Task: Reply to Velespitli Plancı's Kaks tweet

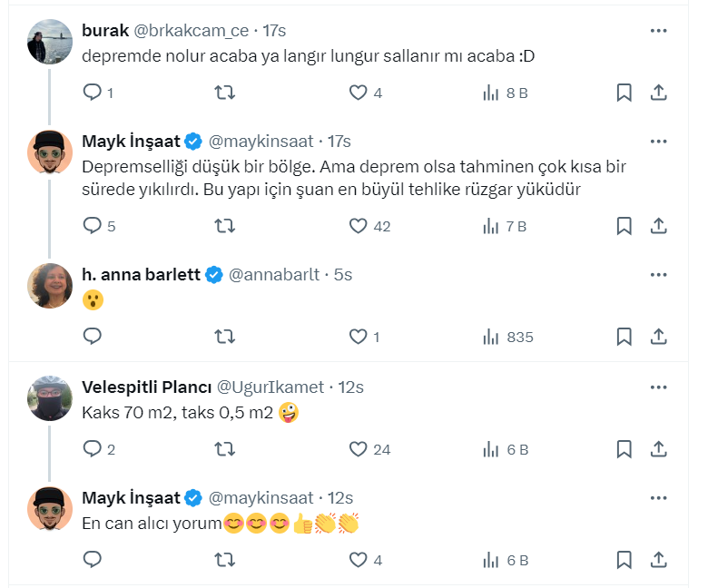Action: 93,449
